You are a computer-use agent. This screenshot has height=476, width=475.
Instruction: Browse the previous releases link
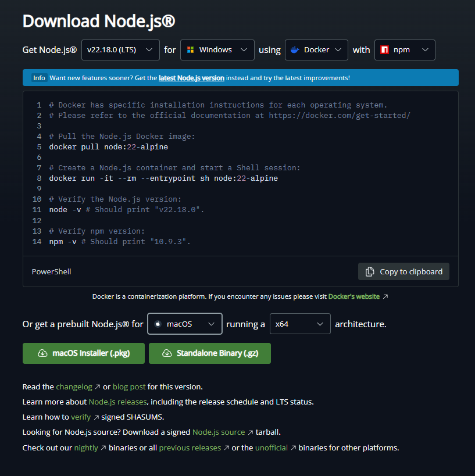[190, 448]
